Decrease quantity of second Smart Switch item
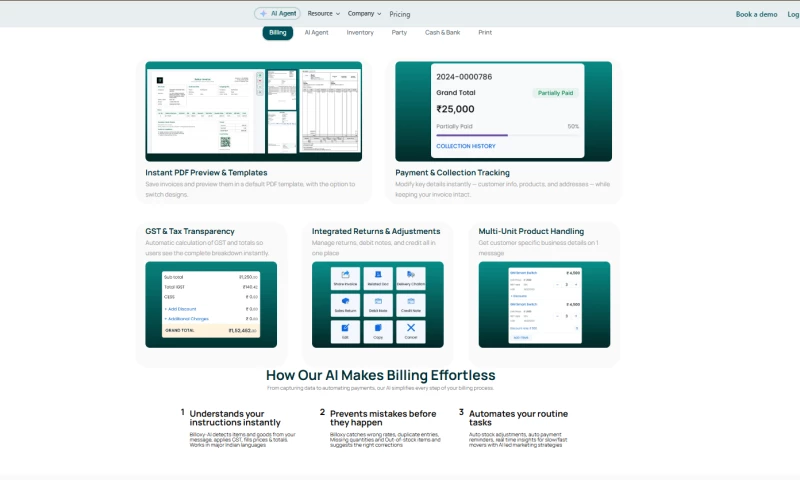This screenshot has height=480, width=800. [557, 316]
